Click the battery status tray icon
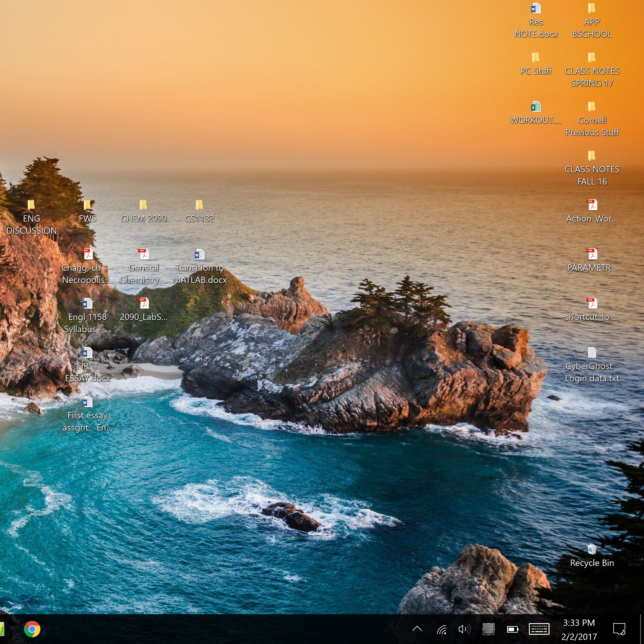The width and height of the screenshot is (644, 644). [512, 629]
